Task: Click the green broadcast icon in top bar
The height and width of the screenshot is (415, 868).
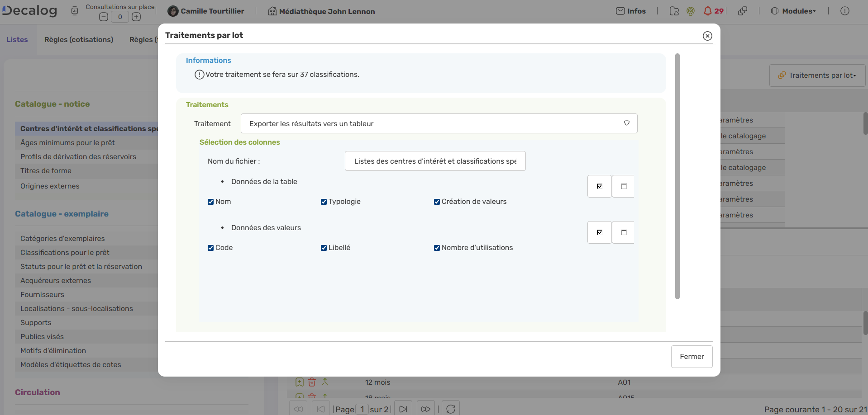Action: 690,11
